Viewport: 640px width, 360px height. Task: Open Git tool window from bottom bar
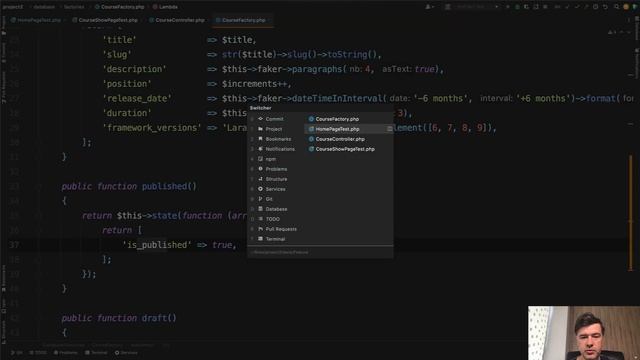tap(17, 353)
